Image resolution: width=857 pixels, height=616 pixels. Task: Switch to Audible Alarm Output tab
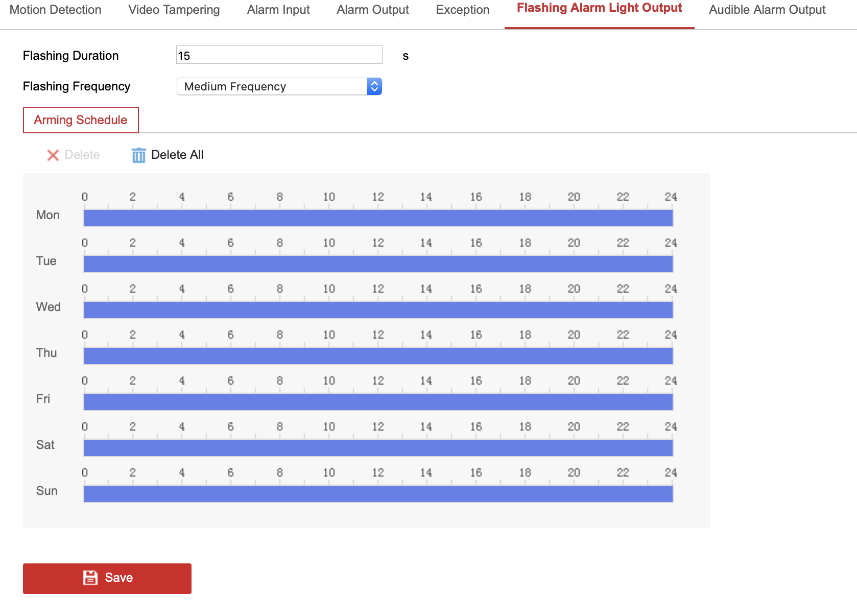(767, 10)
